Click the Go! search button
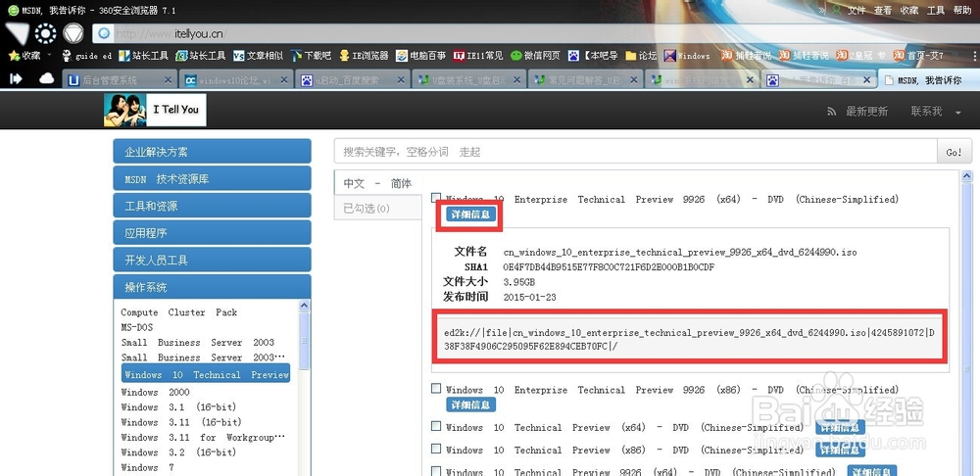The height and width of the screenshot is (476, 980). coord(955,152)
